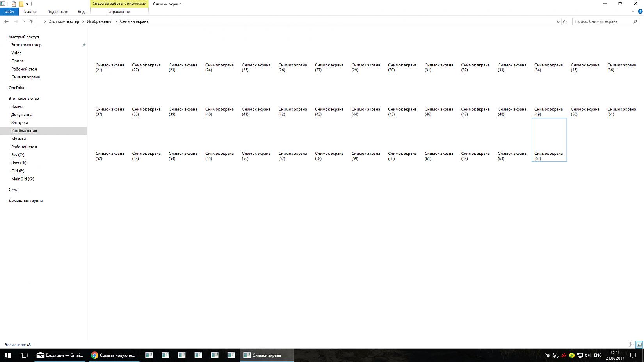Click the red tray icon

coord(564,355)
